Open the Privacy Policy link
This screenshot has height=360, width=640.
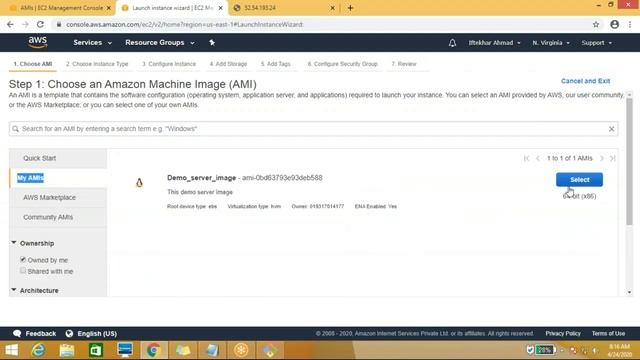coord(563,333)
